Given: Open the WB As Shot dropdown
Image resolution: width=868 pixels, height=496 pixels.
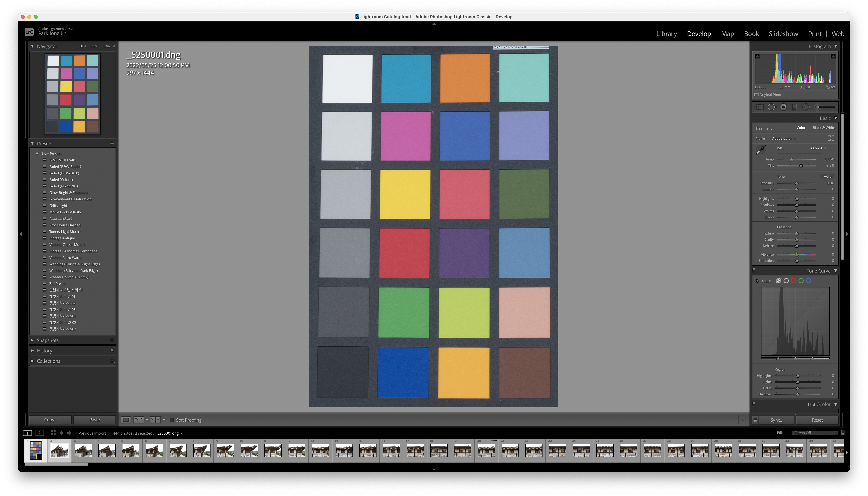Looking at the screenshot, I should click(818, 148).
